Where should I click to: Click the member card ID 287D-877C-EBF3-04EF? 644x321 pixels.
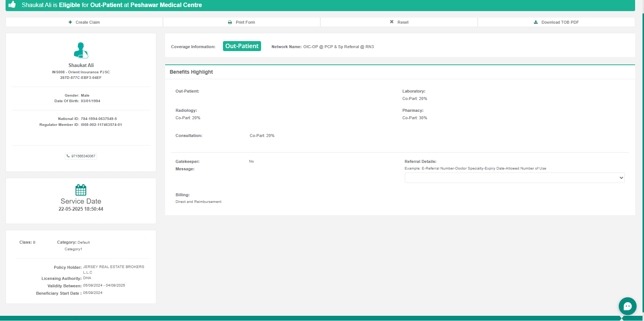tap(81, 78)
